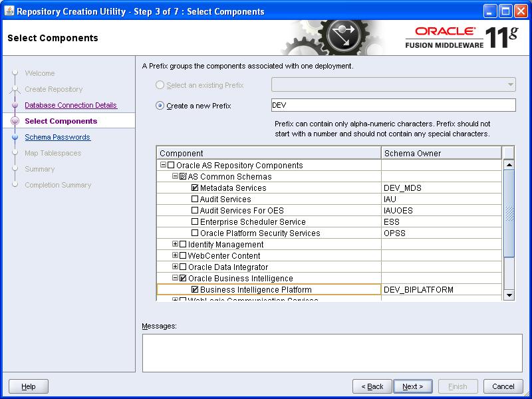Open the Database Connection Details step
Image resolution: width=532 pixels, height=399 pixels.
[x=70, y=105]
